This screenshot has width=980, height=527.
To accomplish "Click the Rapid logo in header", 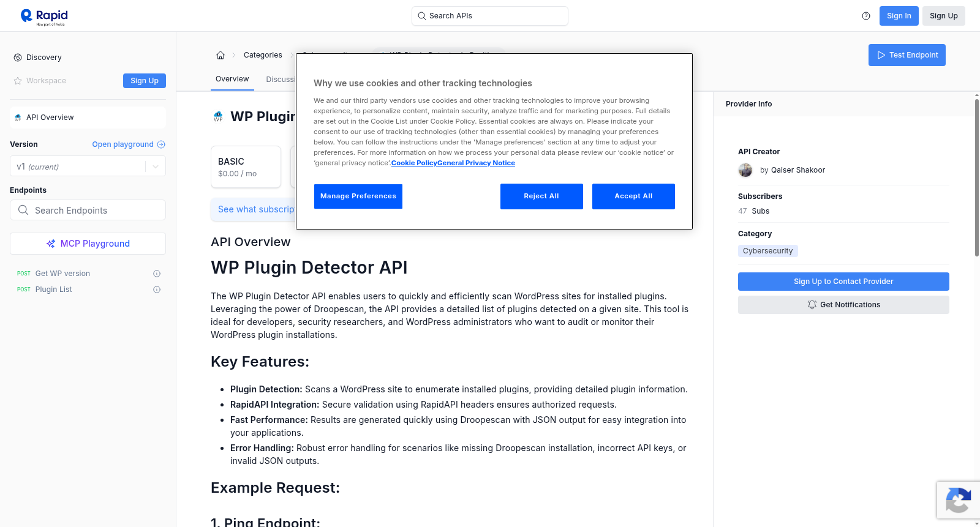I will [x=44, y=17].
